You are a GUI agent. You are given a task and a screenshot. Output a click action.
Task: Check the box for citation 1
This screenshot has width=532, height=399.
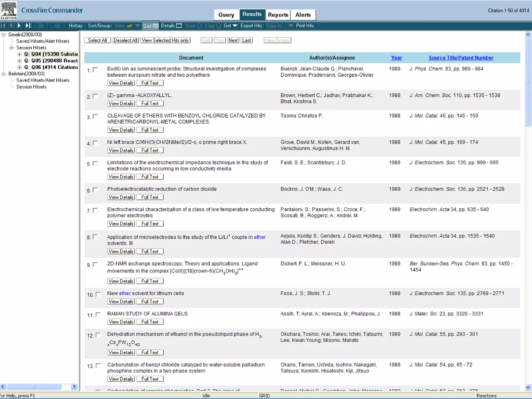pyautogui.click(x=95, y=70)
